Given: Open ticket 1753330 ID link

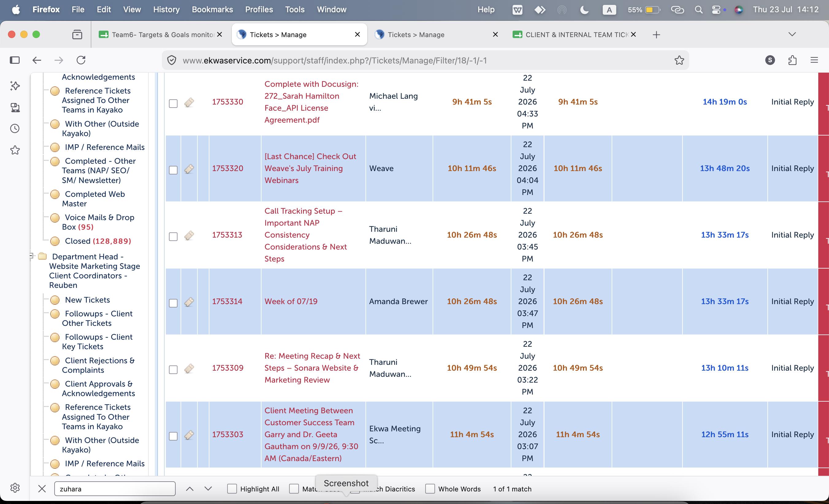Looking at the screenshot, I should (x=227, y=102).
